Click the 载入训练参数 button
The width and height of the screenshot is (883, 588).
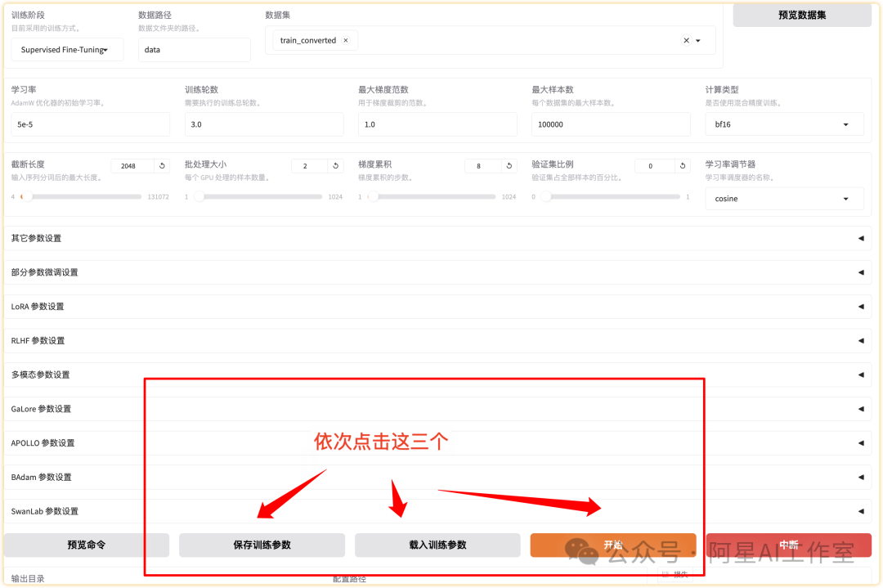(x=437, y=545)
